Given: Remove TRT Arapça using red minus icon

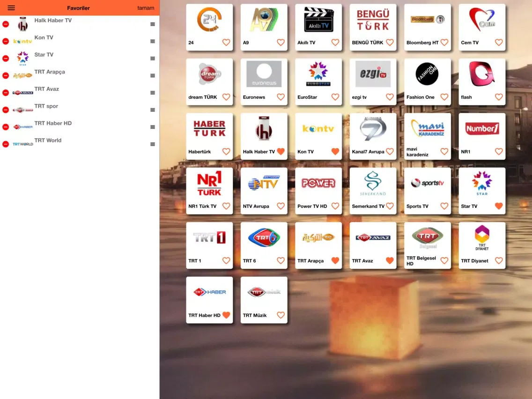Looking at the screenshot, I should point(6,76).
